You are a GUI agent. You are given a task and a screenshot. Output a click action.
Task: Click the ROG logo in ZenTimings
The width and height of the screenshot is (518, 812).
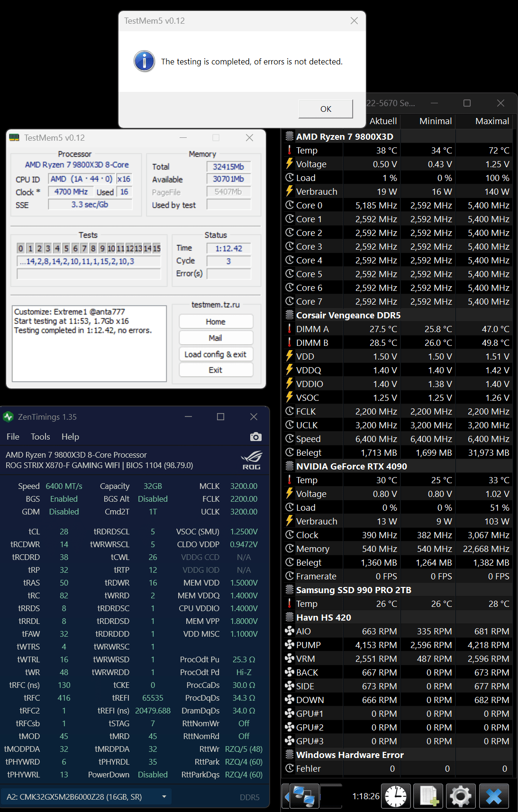tap(251, 460)
